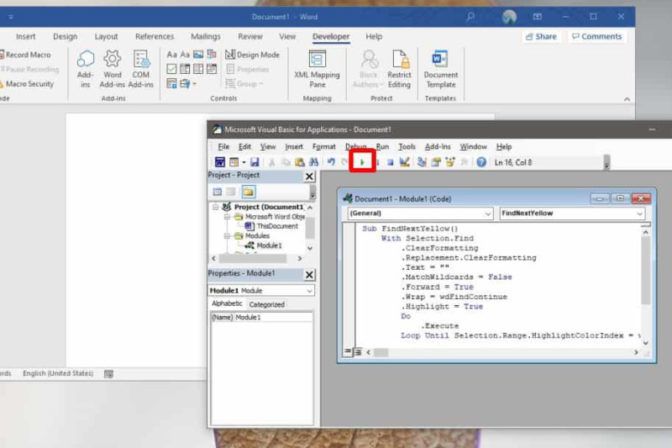
Task: Click the Save icon in VBA toolbar
Action: click(x=255, y=162)
